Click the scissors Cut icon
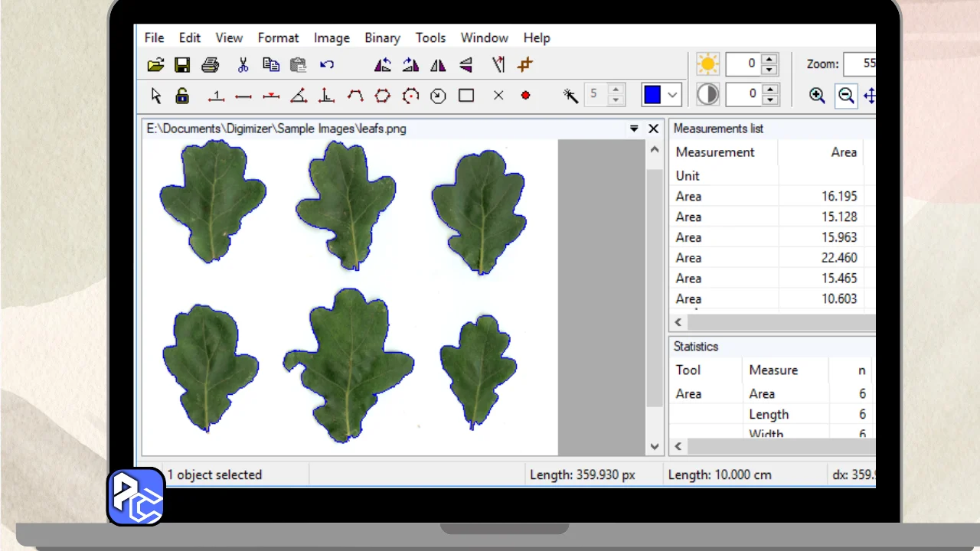 coord(243,65)
